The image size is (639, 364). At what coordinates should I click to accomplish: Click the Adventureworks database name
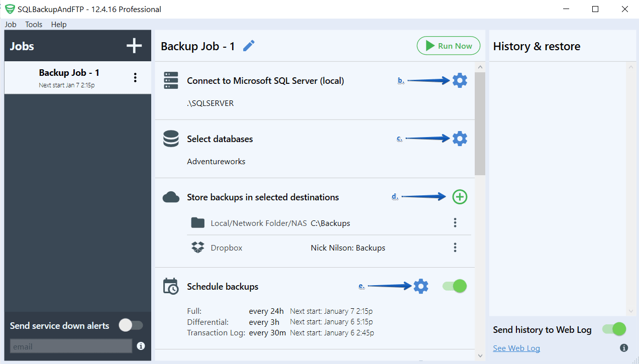[x=216, y=162]
